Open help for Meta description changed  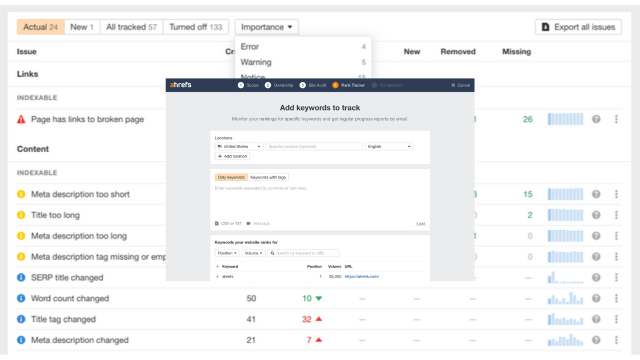click(596, 340)
